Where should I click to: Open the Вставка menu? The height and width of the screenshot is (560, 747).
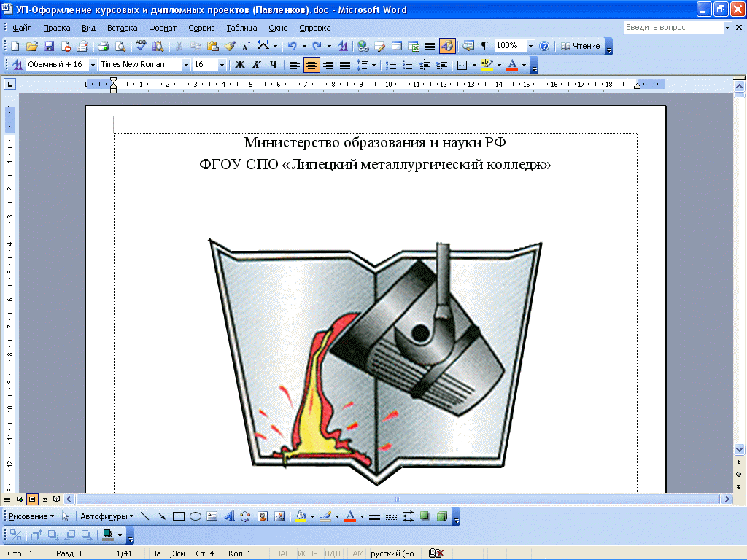tap(122, 28)
